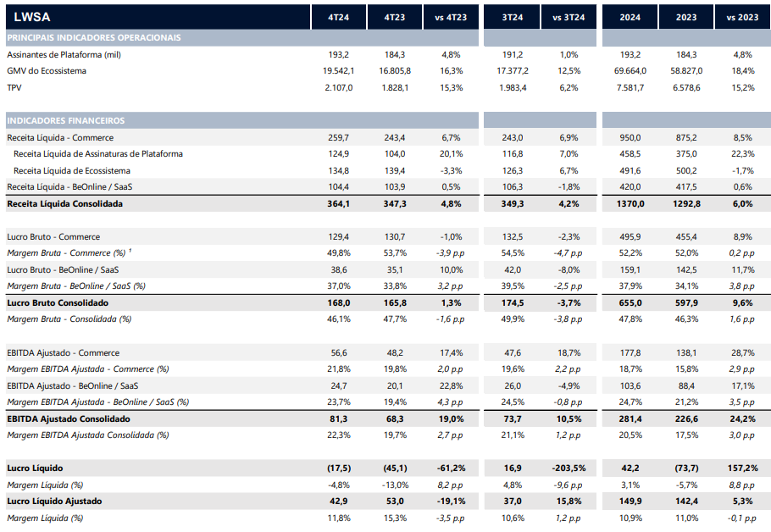The width and height of the screenshot is (771, 532).
Task: Select Receita Líquida - BeOnline / SaaS label
Action: coord(69,187)
